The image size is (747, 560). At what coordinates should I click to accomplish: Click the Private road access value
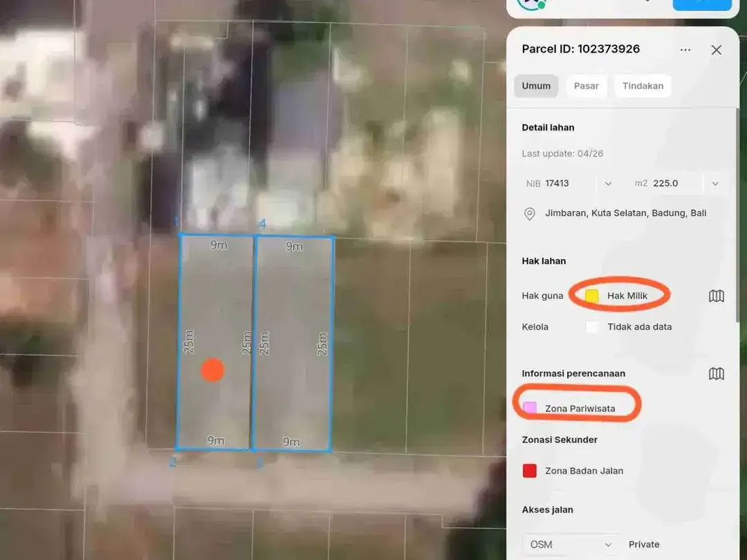click(644, 544)
